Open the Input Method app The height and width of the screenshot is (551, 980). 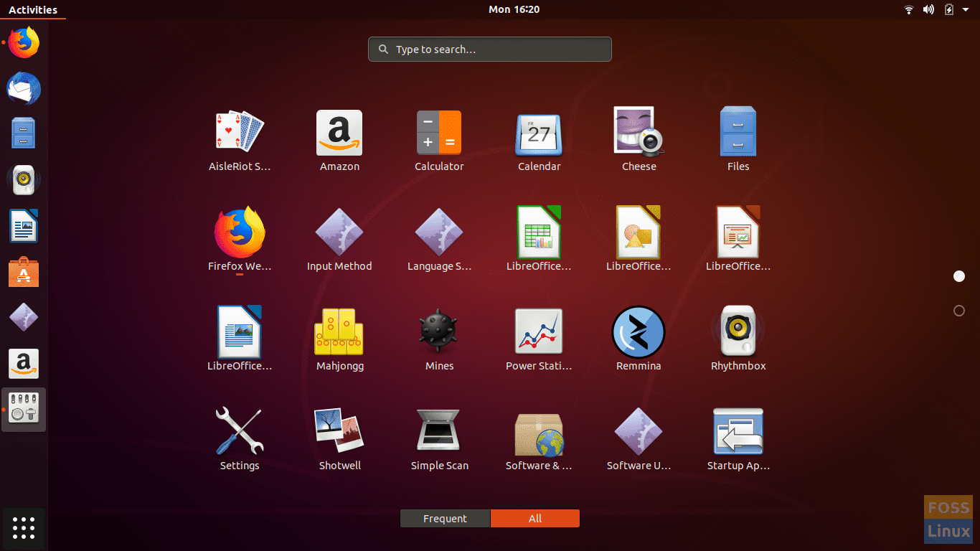339,232
